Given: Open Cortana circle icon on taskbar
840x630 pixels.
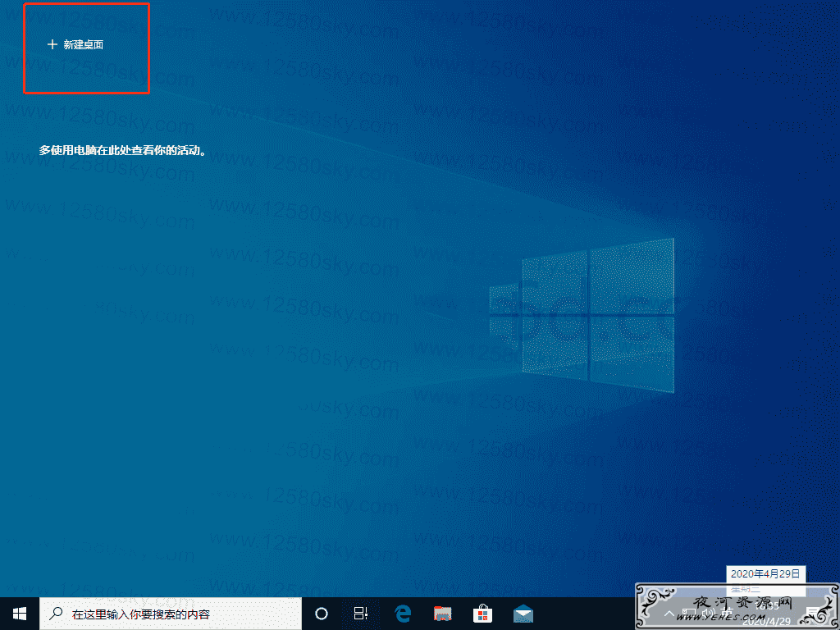Looking at the screenshot, I should [322, 614].
